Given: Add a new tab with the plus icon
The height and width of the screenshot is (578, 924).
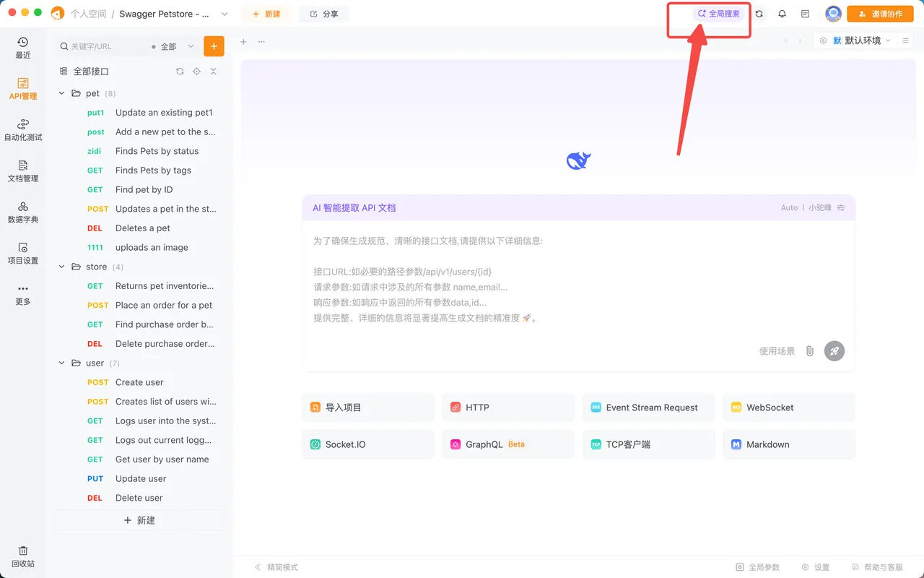Looking at the screenshot, I should [x=243, y=42].
